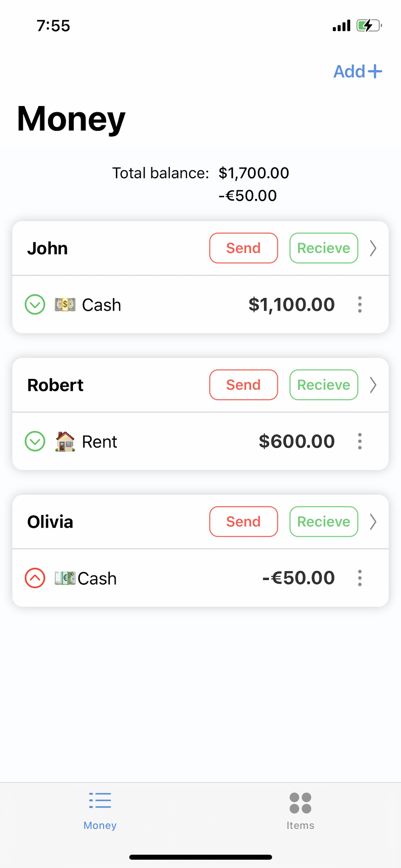Open three-dot menu for Robert's Rent
Image resolution: width=401 pixels, height=868 pixels.
[x=360, y=441]
